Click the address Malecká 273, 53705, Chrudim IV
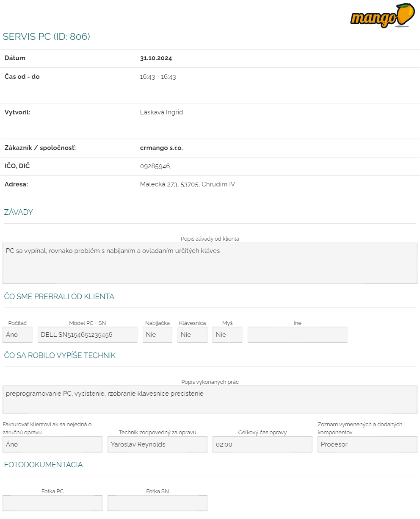The image size is (420, 519). pyautogui.click(x=188, y=184)
